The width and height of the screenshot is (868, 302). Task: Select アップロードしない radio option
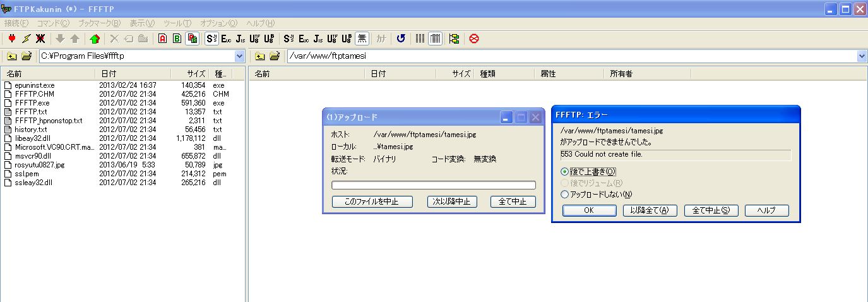596,195
